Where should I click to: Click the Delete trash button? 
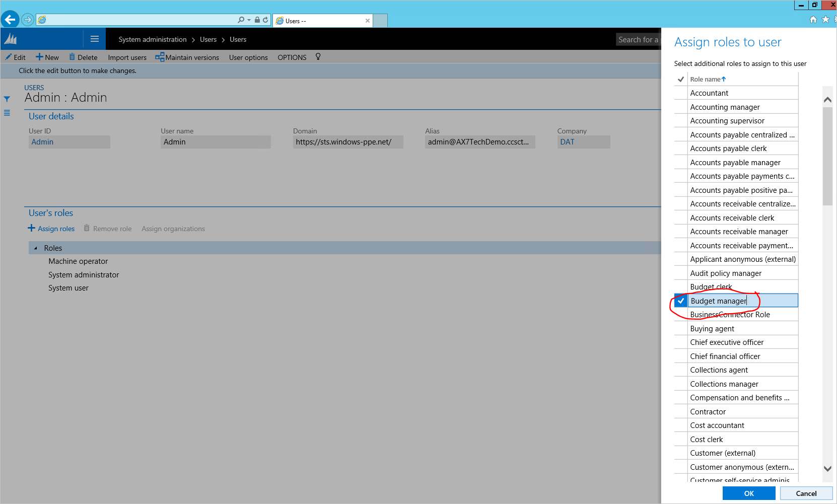83,57
